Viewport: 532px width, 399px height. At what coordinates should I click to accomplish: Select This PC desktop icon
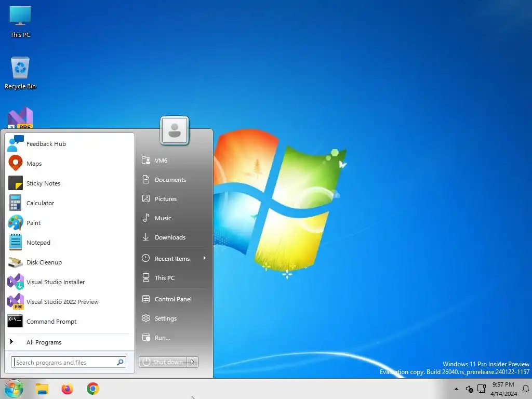(x=20, y=22)
